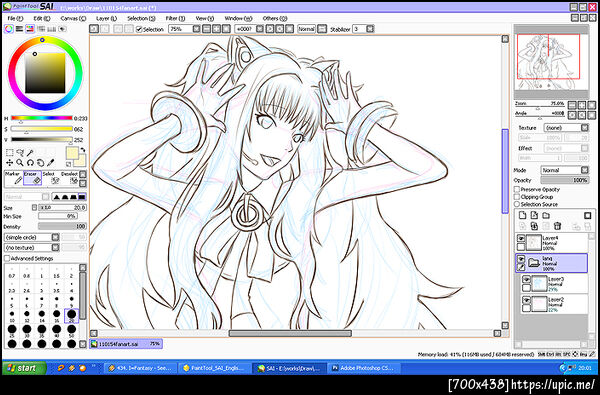
Task: Merge the layer down icon
Action: tap(534, 226)
